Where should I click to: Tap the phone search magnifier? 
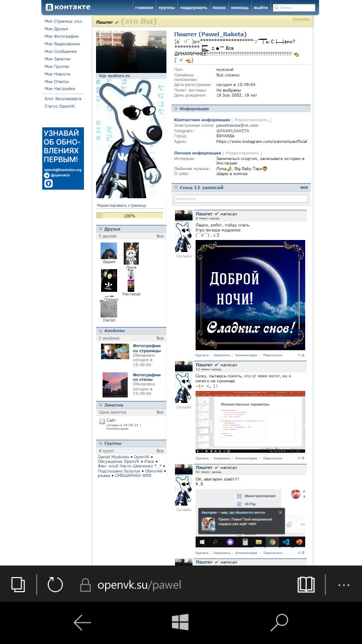pos(279,622)
